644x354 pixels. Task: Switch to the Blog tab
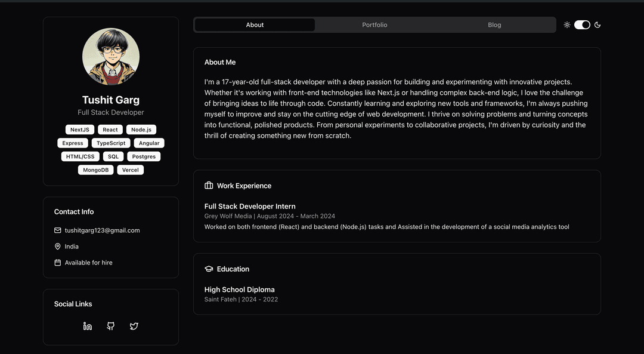pyautogui.click(x=494, y=25)
